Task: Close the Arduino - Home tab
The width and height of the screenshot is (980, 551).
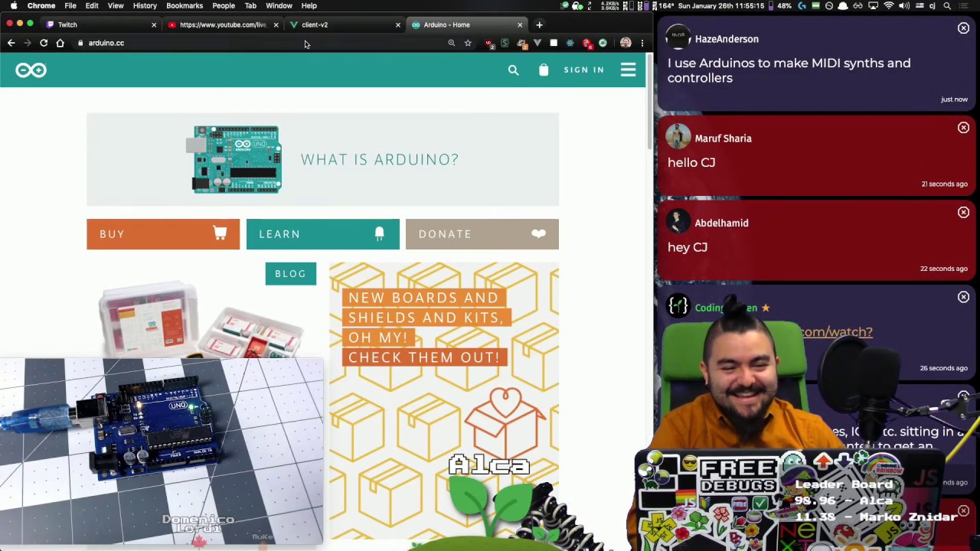Action: 519,24
